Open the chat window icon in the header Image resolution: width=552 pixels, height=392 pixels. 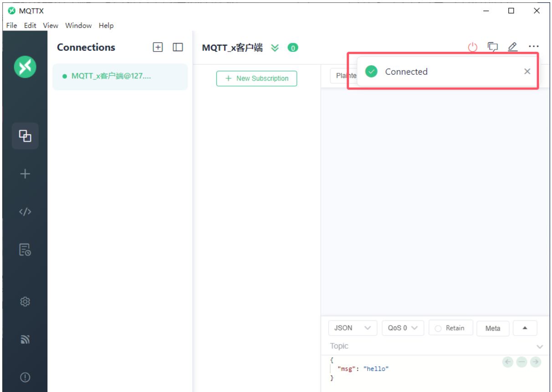(493, 47)
